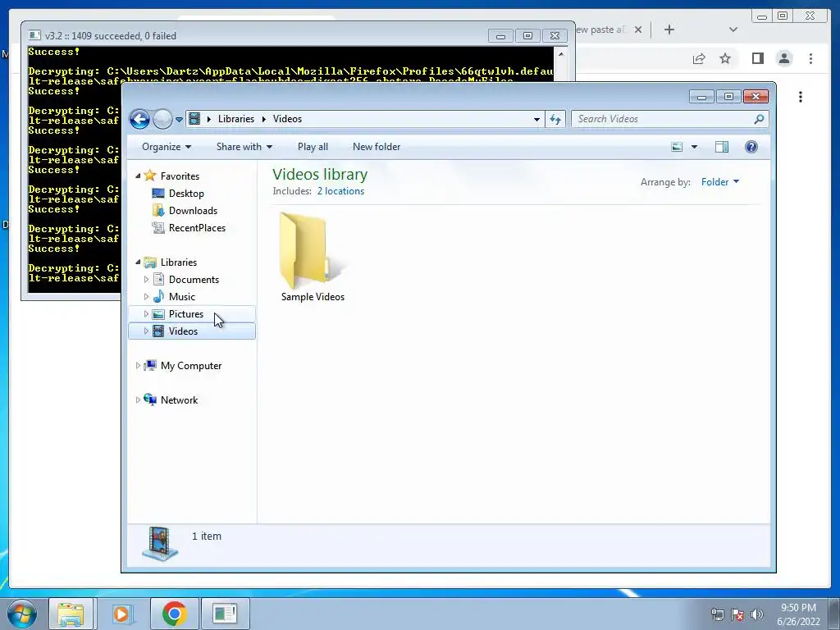Viewport: 840px width, 630px height.
Task: Open network status tray icon
Action: coord(717,615)
